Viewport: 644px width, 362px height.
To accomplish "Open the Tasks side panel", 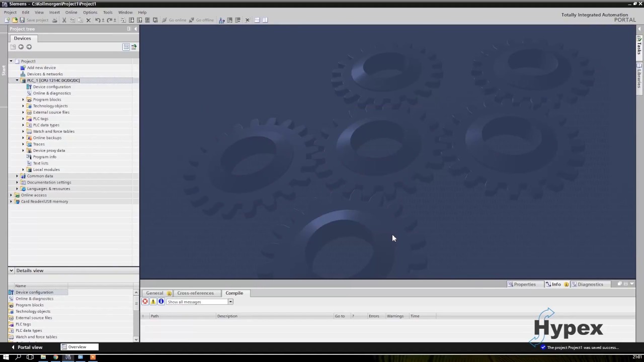I will click(x=639, y=46).
